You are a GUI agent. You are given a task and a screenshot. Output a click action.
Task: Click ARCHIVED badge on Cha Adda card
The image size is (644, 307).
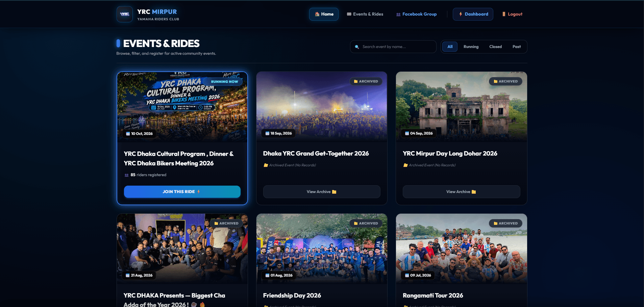pos(226,223)
